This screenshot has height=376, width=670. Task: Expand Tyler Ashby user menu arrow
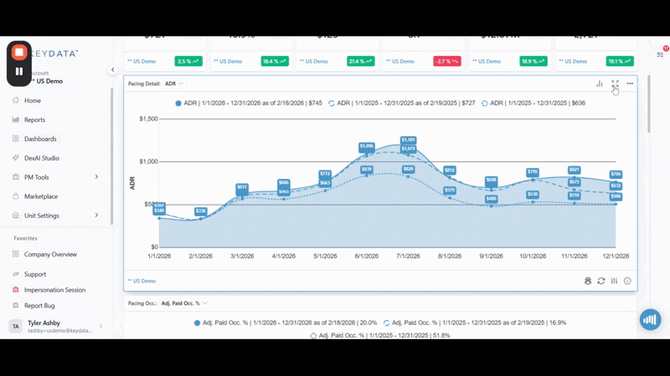point(101,326)
